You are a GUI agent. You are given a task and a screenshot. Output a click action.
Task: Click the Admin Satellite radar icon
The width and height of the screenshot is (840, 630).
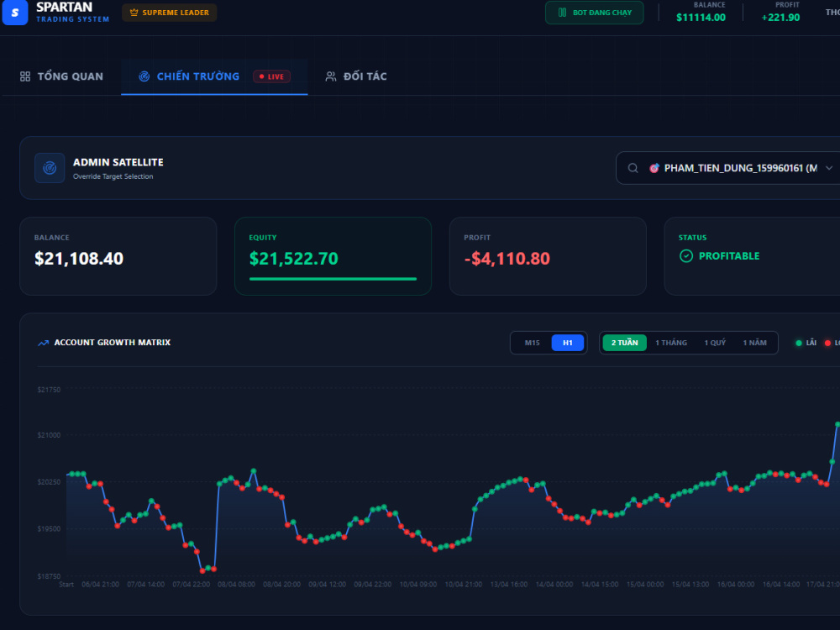tap(50, 168)
